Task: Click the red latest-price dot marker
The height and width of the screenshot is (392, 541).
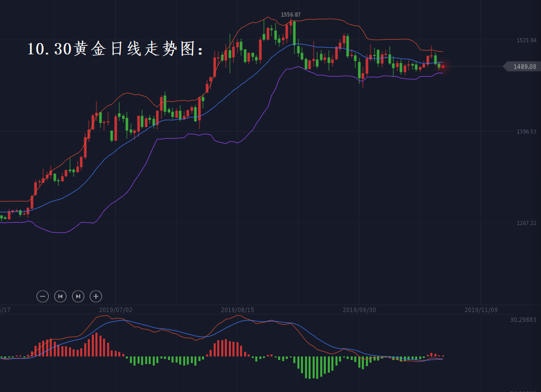Action: click(443, 67)
